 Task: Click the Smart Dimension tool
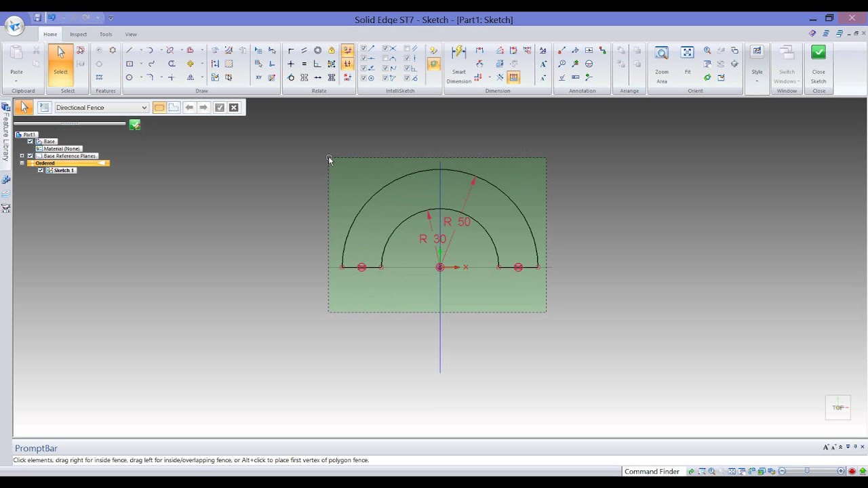[459, 64]
